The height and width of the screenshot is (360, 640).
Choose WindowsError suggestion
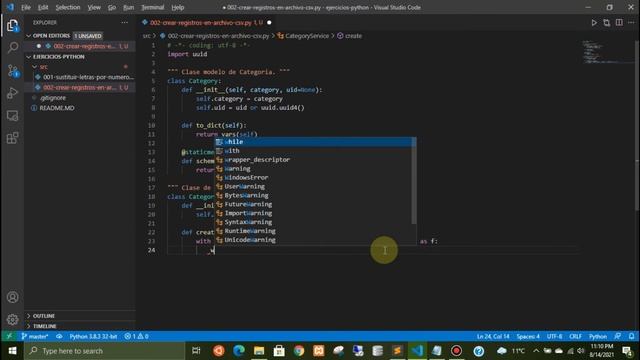point(313,178)
